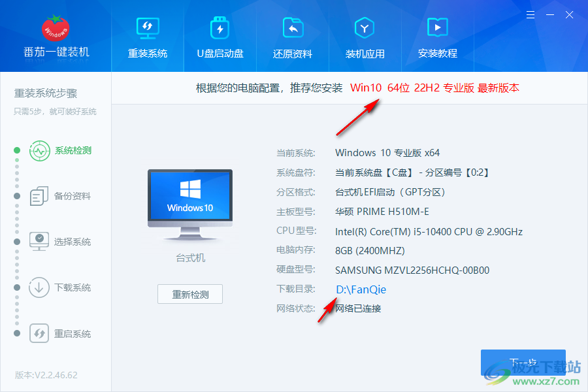Select the 系统检测 step label
The width and height of the screenshot is (588, 392).
click(x=73, y=150)
